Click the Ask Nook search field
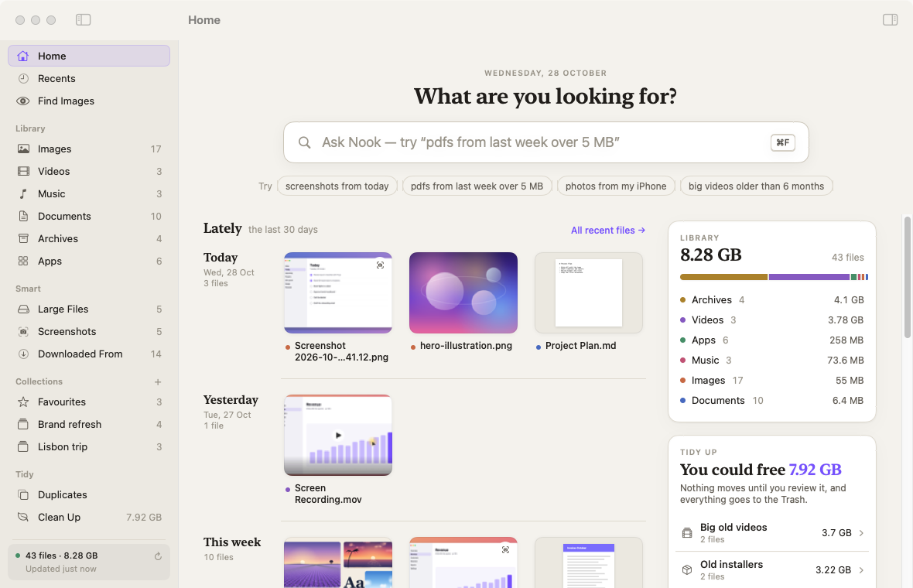The image size is (913, 588). coord(545,142)
